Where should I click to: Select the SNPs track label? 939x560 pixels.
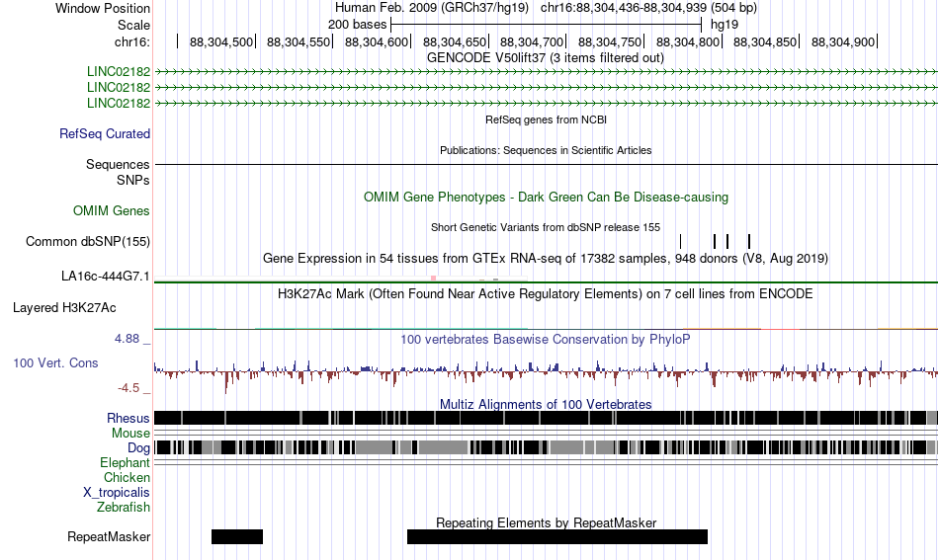pos(133,180)
